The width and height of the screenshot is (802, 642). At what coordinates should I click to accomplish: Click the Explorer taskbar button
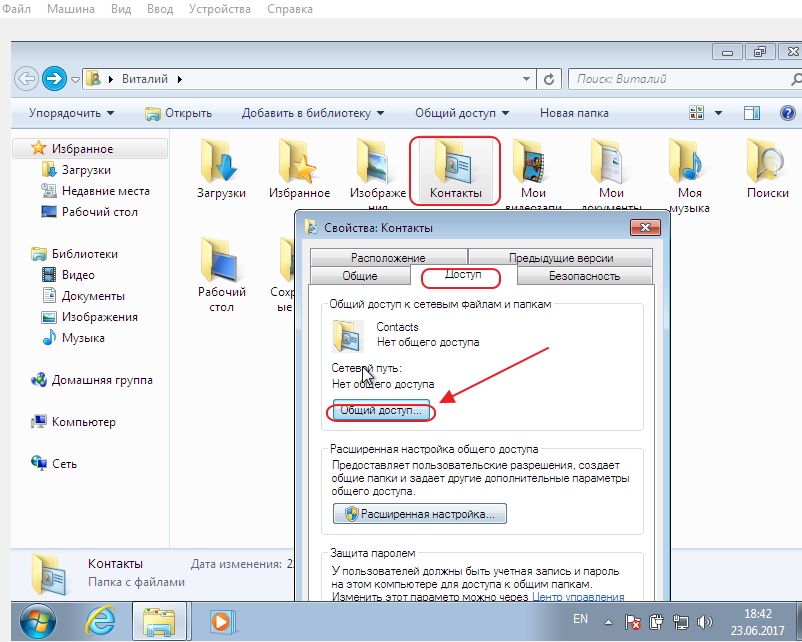160,622
